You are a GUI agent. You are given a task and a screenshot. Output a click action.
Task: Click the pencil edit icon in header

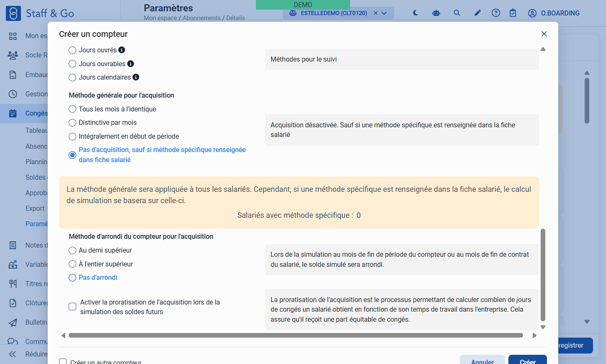click(x=477, y=13)
